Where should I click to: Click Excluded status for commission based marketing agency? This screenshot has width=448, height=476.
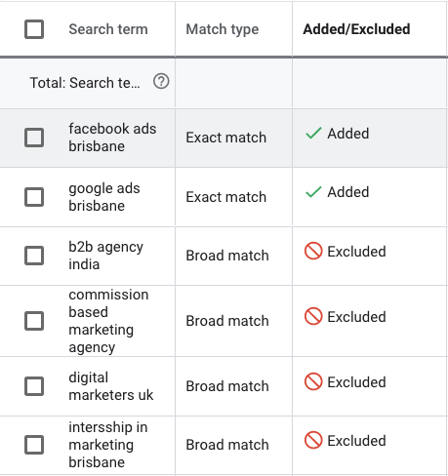tap(356, 317)
